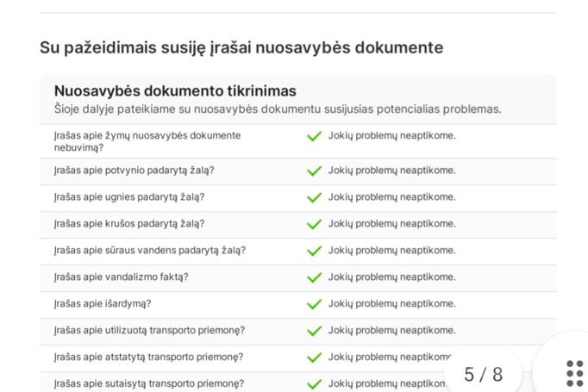588x392 pixels.
Task: Click heading 'Su pažeidimais susiję įrašai nuosavybės dokumente'
Action: 241,47
